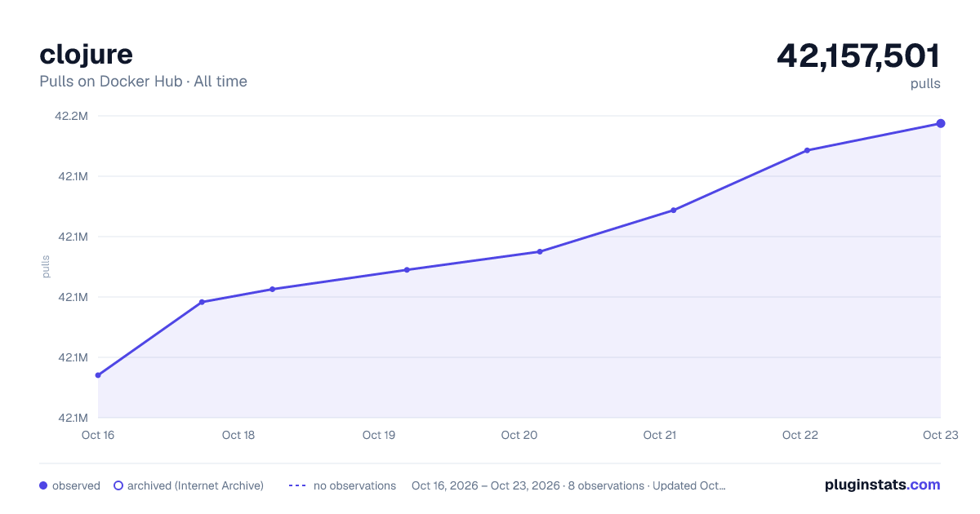Image resolution: width=980 pixels, height=514 pixels.
Task: Click the 42.2M y-axis label
Action: (x=71, y=116)
